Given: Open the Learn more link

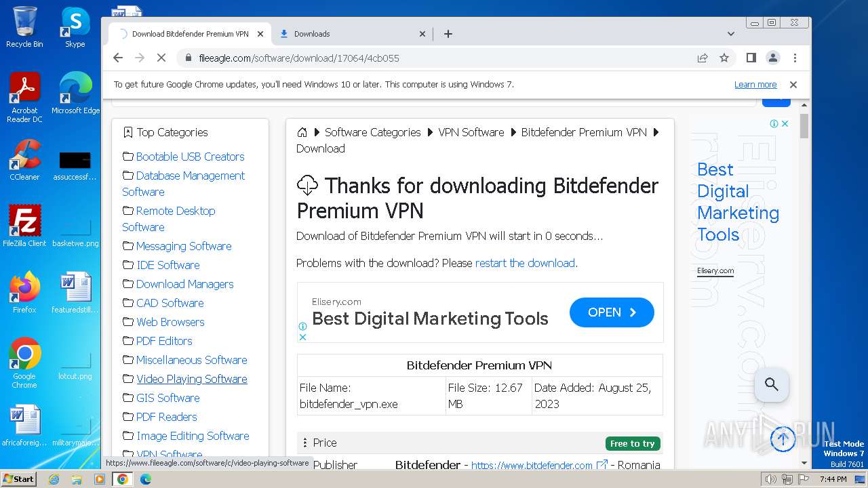Looking at the screenshot, I should pyautogui.click(x=755, y=85).
